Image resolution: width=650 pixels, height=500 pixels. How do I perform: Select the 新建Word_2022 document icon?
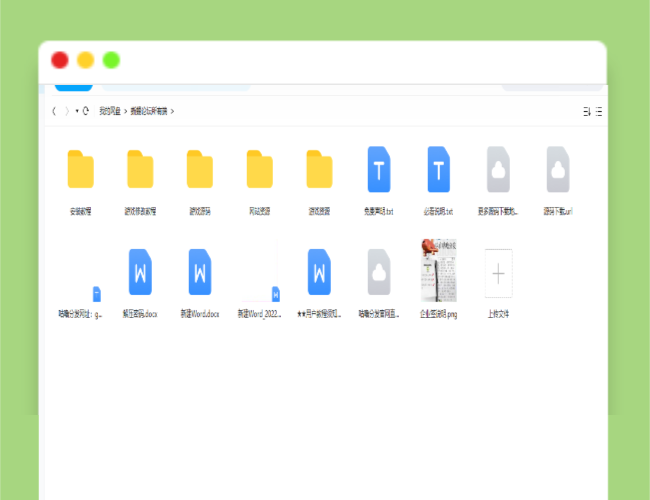point(276,294)
